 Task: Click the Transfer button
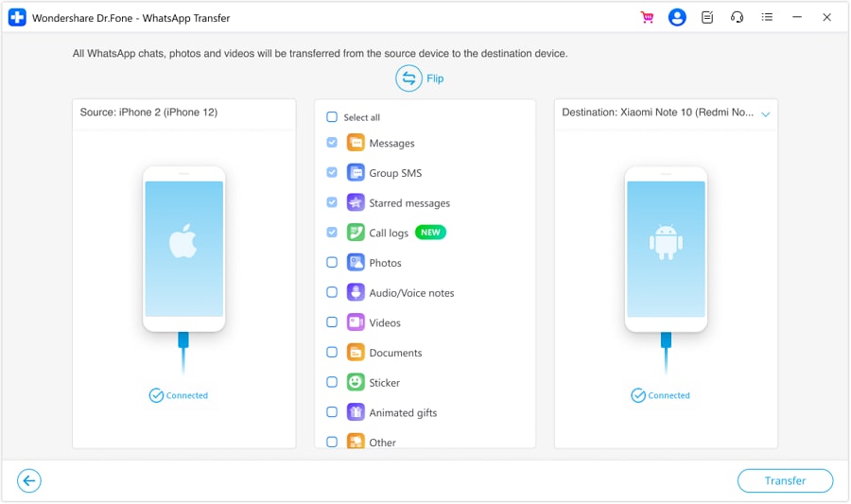pos(785,480)
